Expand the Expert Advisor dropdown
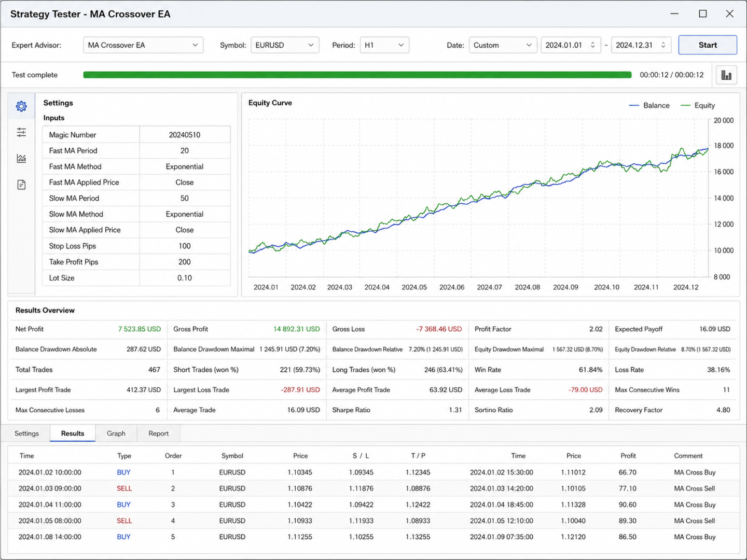747x560 pixels. pos(143,45)
